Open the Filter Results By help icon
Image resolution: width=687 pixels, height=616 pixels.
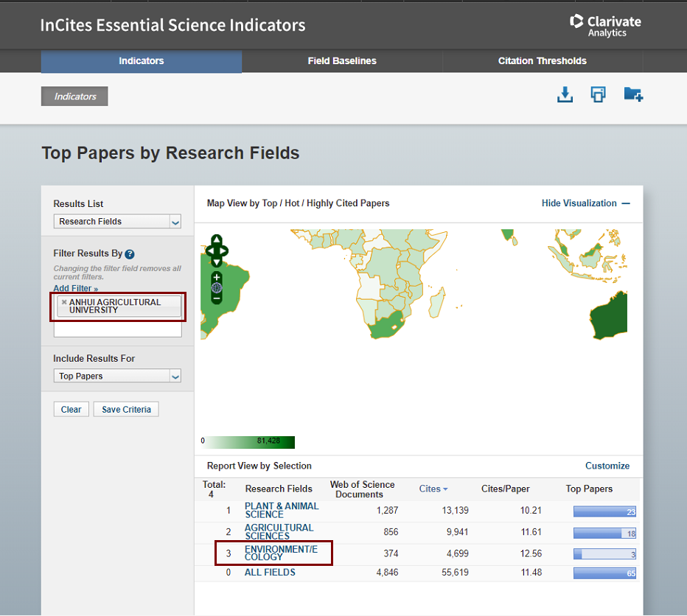click(130, 254)
